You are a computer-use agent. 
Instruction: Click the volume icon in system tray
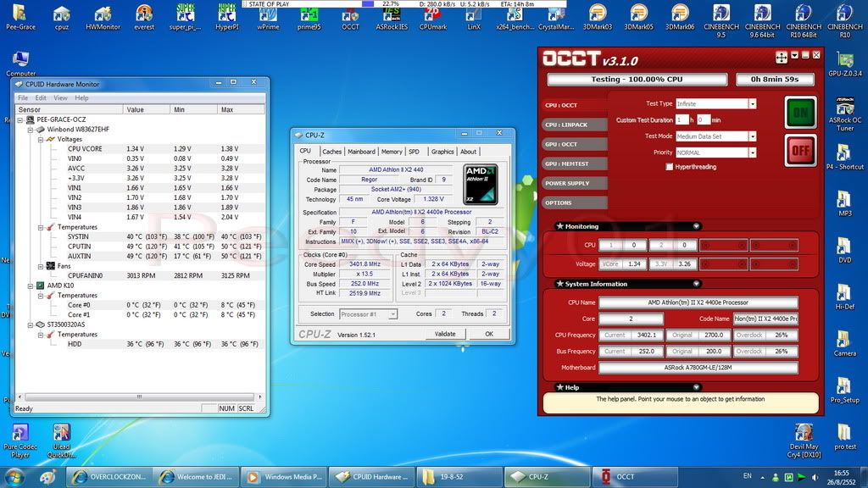point(815,476)
